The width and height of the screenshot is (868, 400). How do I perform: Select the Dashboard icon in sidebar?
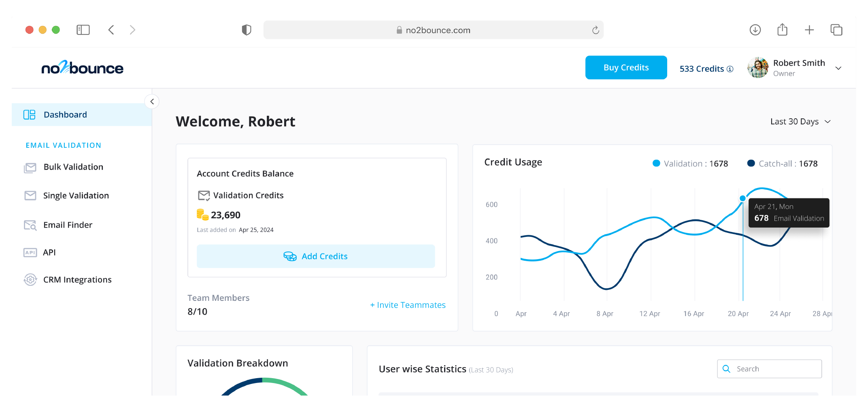pos(30,115)
